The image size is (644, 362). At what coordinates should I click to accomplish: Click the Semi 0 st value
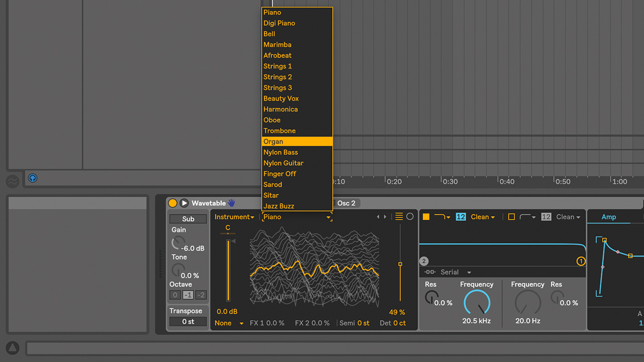tap(363, 323)
